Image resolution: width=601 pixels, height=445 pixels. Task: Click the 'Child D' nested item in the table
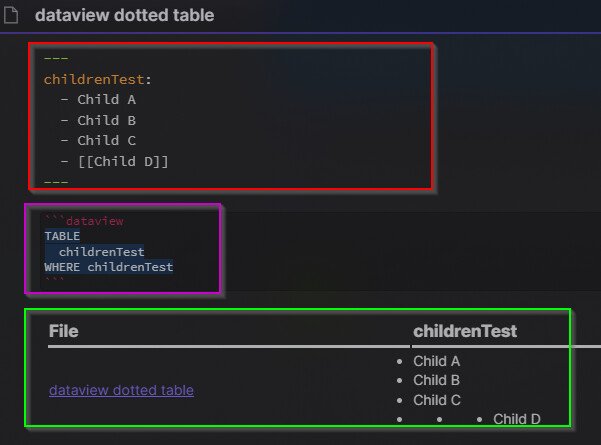coord(517,419)
